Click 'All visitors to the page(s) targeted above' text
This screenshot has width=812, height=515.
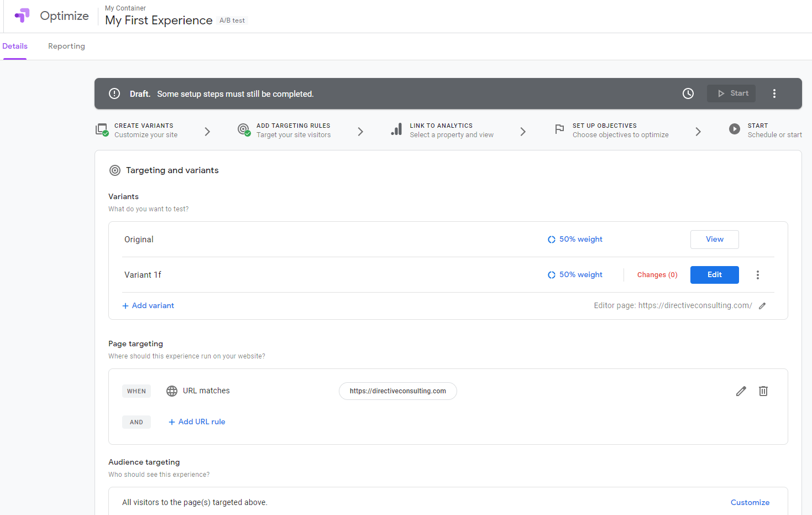[x=195, y=502]
